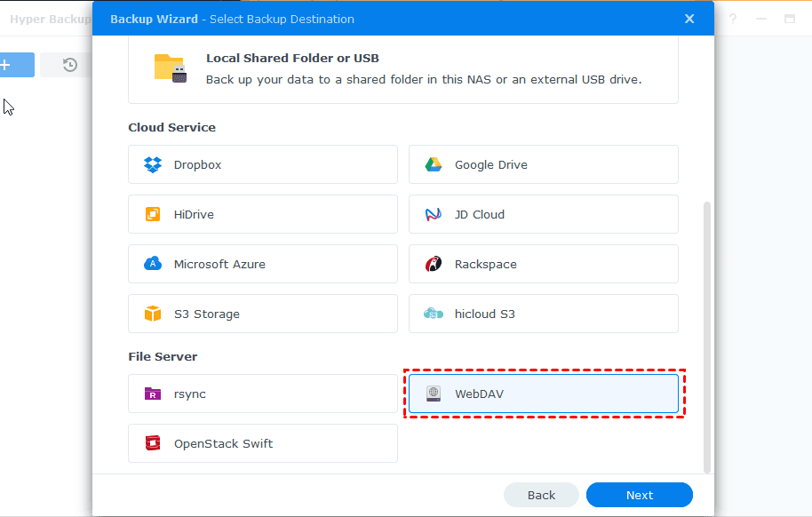Select WebDAV as the backup destination
The width and height of the screenshot is (812, 517).
coord(543,394)
